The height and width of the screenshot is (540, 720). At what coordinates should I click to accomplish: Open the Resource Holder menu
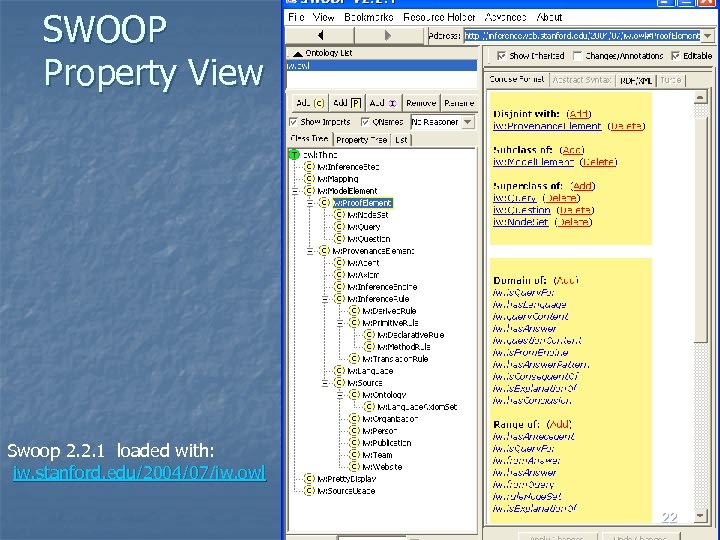(x=439, y=17)
